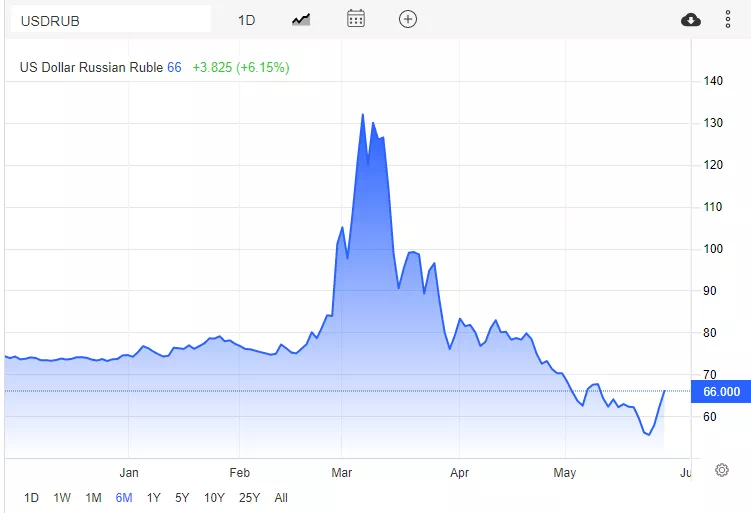Screen dimensions: 751x513
Task: Switch to the 25Y time range
Action: point(250,497)
